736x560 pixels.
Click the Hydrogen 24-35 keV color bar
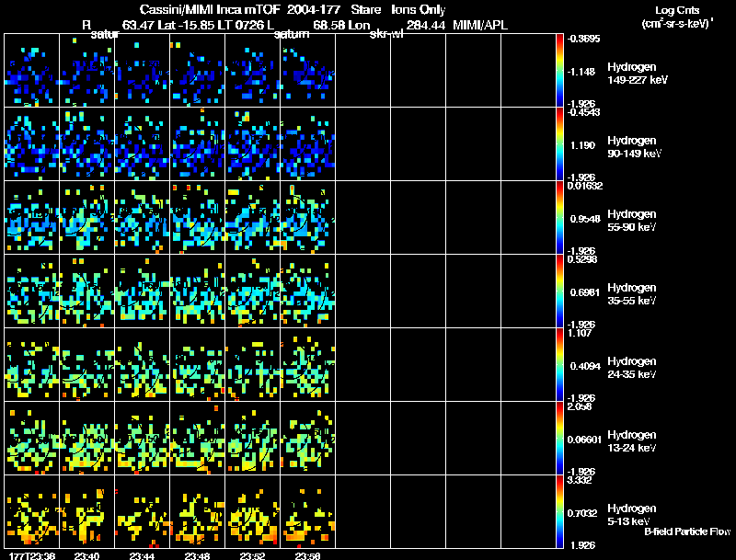coord(559,365)
